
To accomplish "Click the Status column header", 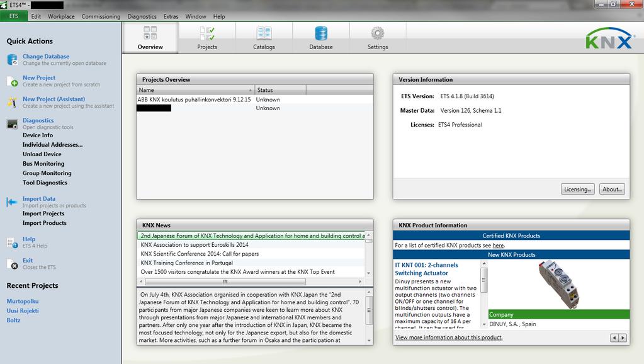I will [281, 90].
